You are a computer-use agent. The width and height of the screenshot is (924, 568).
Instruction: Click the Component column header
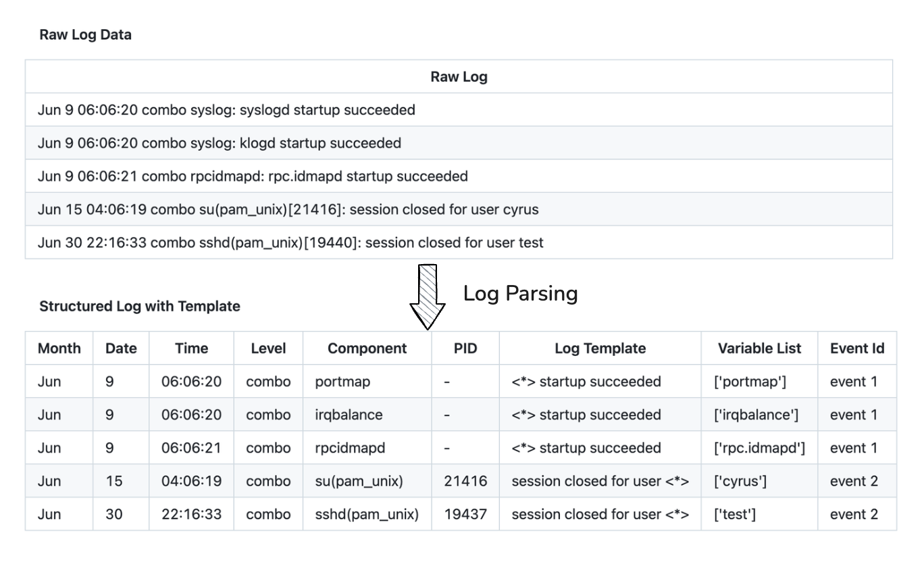(367, 348)
